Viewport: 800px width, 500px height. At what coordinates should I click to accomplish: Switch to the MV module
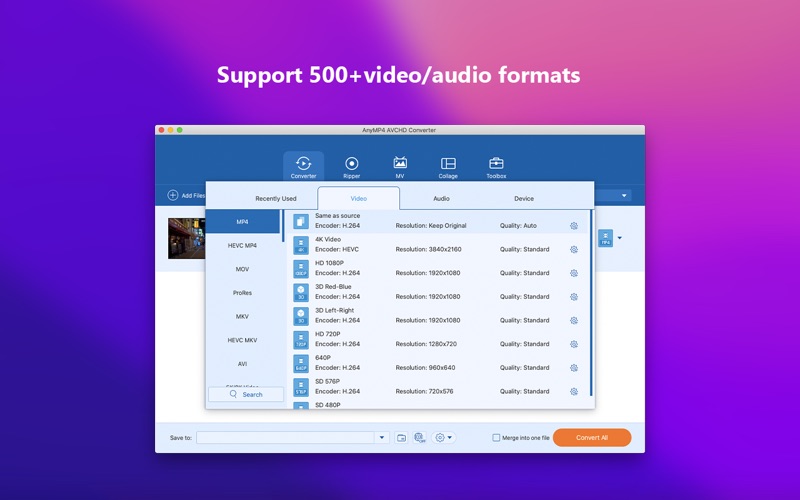point(400,166)
